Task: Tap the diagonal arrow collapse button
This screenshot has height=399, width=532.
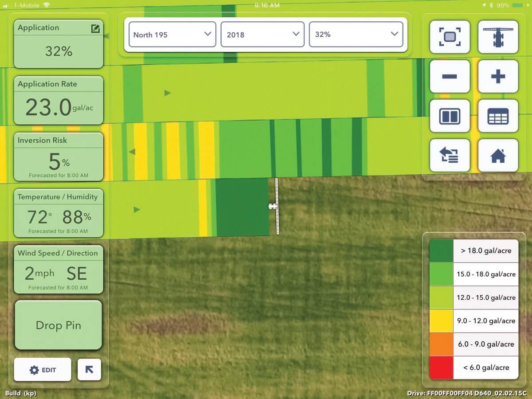Action: (x=89, y=370)
